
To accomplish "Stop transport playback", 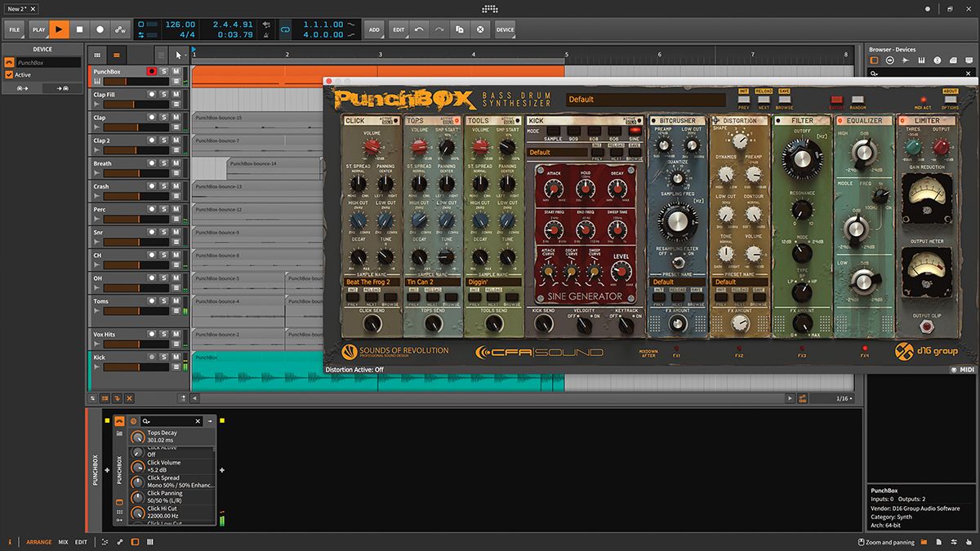I will point(80,29).
